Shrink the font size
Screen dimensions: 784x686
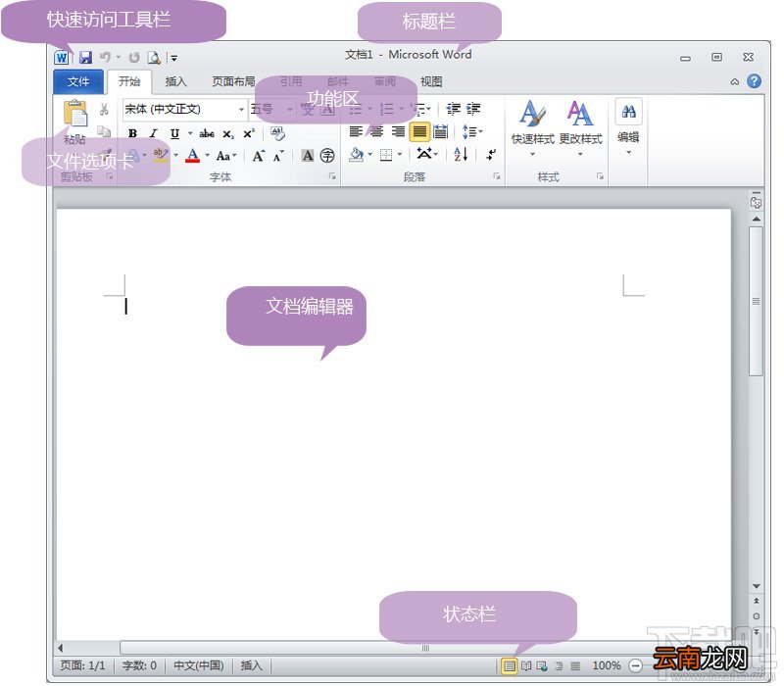278,156
